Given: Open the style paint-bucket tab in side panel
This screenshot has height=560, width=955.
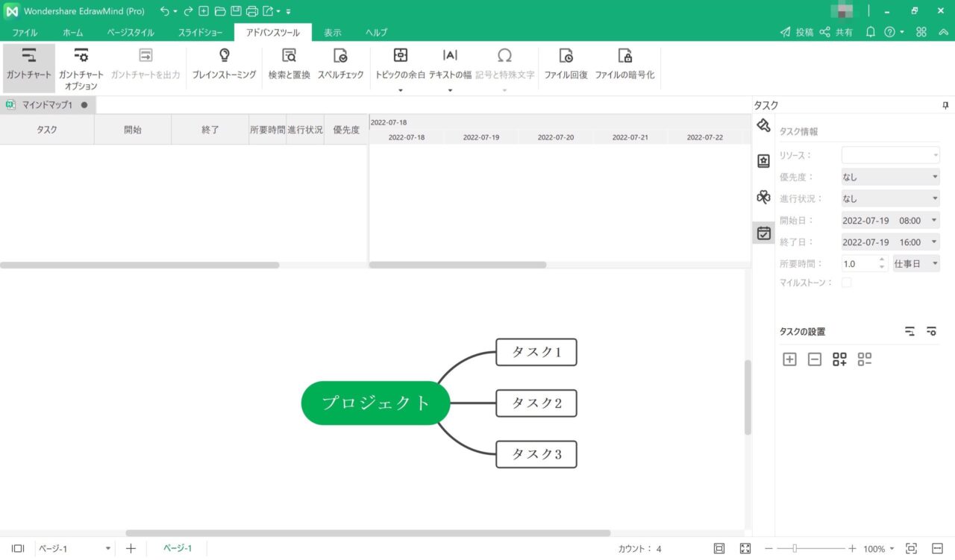Looking at the screenshot, I should (x=763, y=125).
